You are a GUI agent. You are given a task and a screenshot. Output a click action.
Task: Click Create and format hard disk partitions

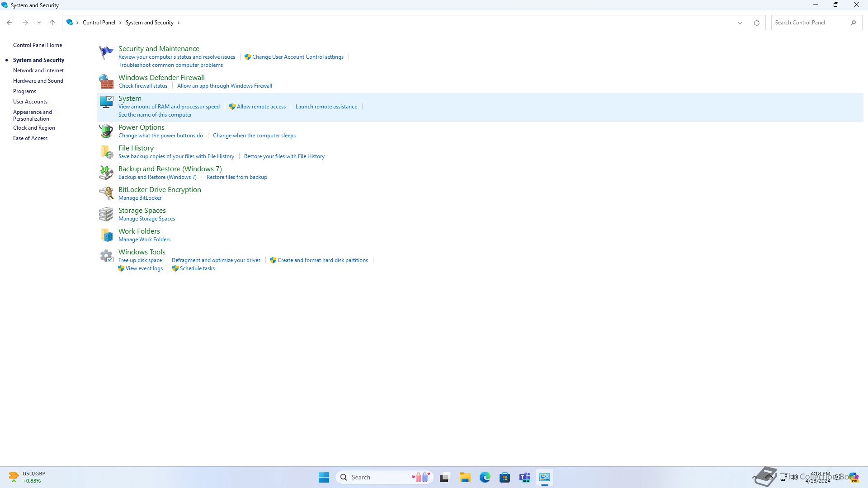point(323,260)
